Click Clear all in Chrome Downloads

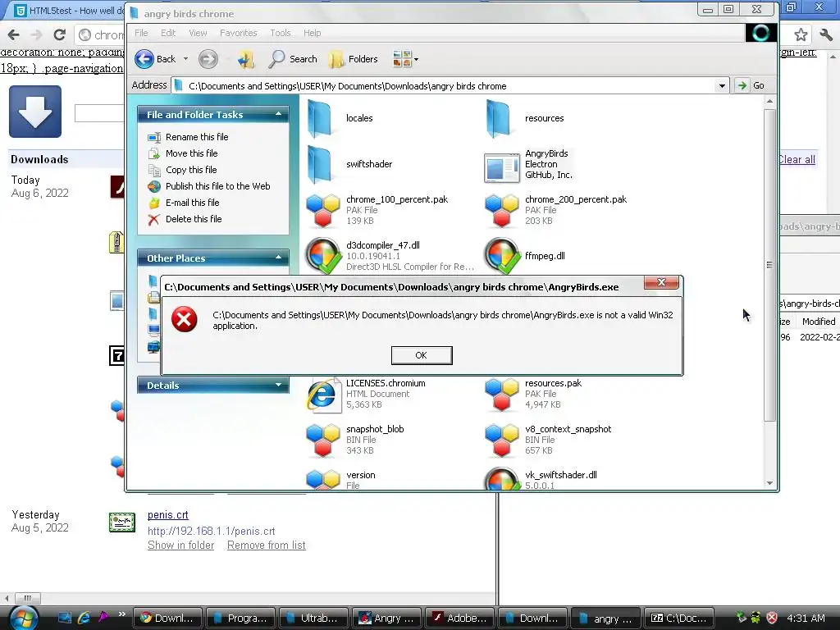click(x=797, y=160)
